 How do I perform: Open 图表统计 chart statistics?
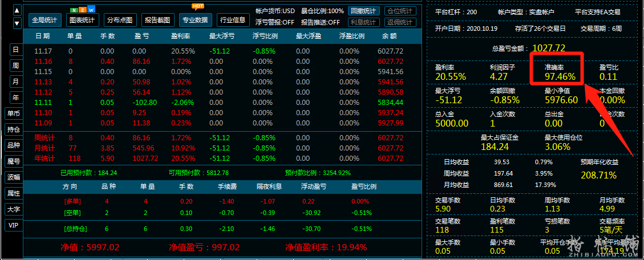(x=82, y=19)
